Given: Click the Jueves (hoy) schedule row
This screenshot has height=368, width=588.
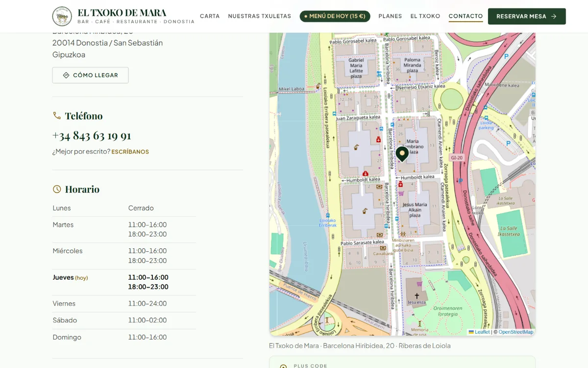Looking at the screenshot, I should [124, 282].
